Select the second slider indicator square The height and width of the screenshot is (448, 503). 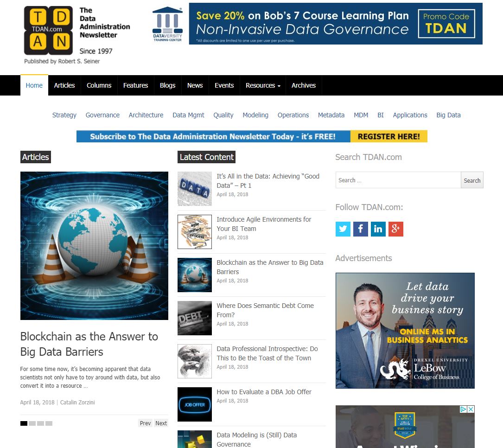(32, 423)
